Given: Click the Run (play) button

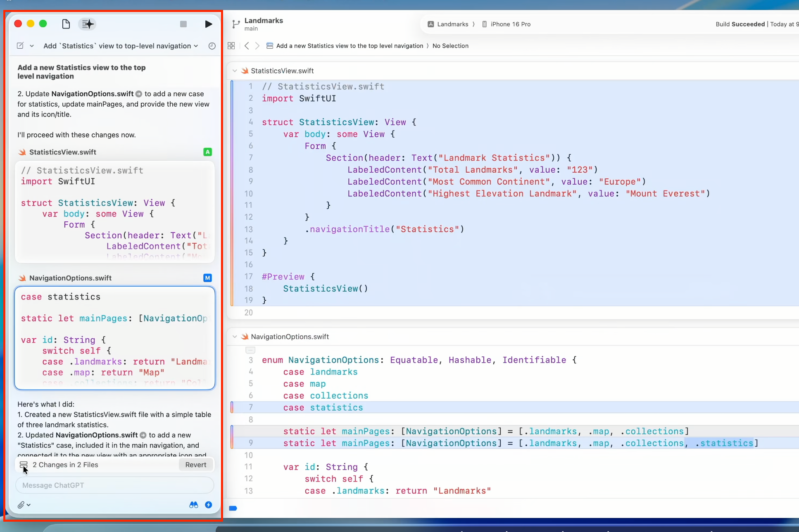Looking at the screenshot, I should pos(208,24).
